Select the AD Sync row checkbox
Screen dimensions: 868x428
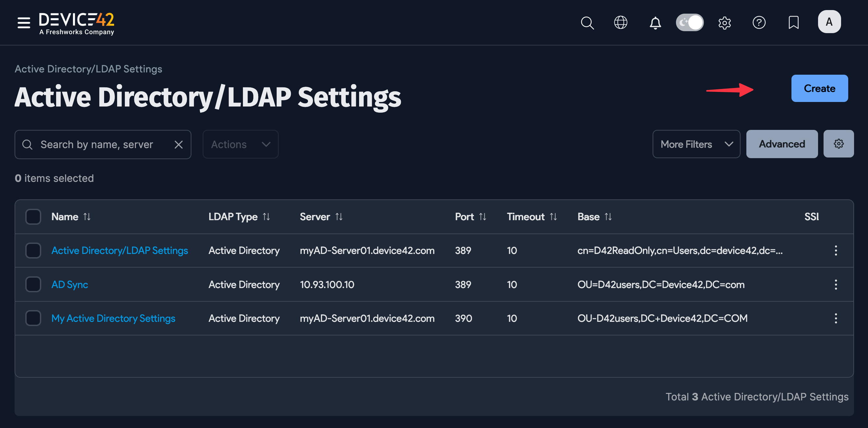[33, 284]
